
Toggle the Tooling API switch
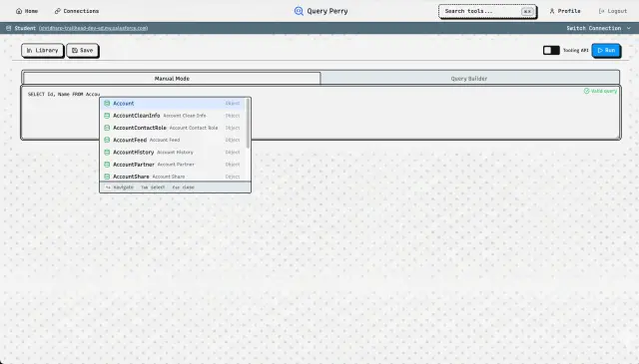551,50
